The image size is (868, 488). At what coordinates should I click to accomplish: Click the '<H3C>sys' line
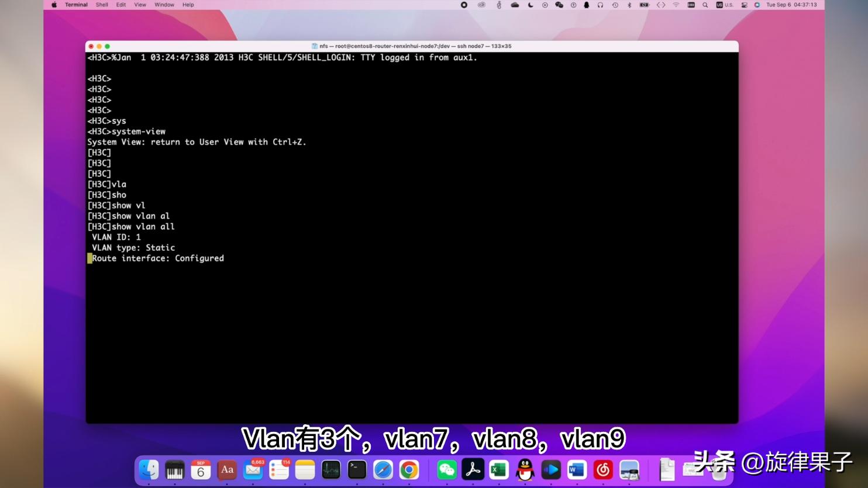click(107, 121)
